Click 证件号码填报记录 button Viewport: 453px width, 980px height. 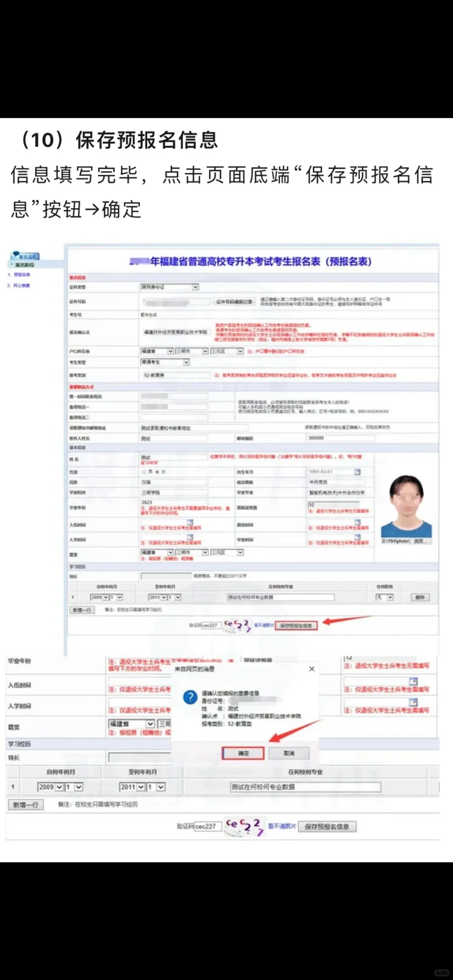pyautogui.click(x=234, y=302)
